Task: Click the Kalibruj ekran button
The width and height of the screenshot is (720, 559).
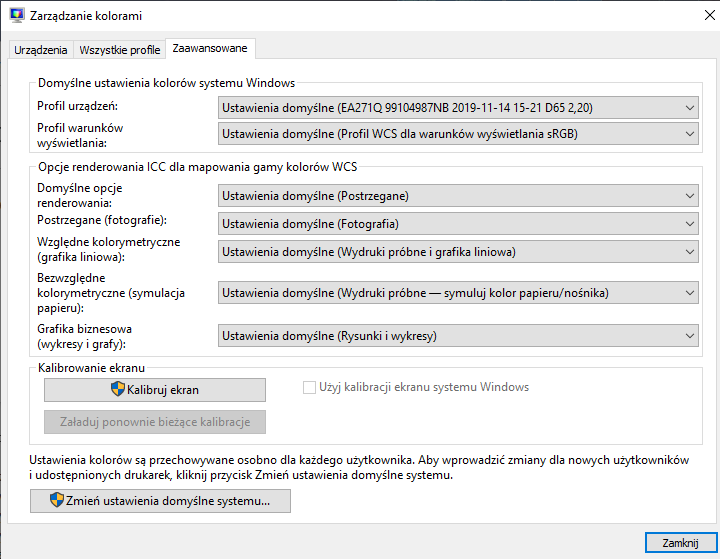Action: (154, 389)
